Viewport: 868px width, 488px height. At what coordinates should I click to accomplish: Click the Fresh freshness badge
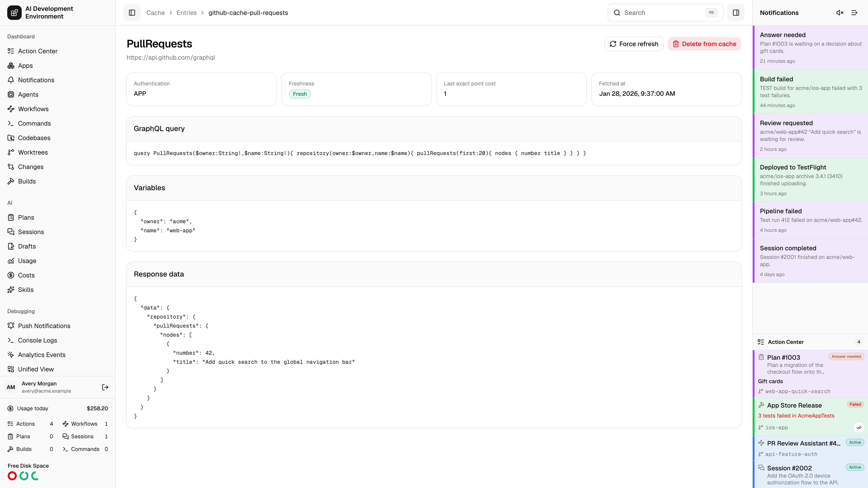(300, 94)
